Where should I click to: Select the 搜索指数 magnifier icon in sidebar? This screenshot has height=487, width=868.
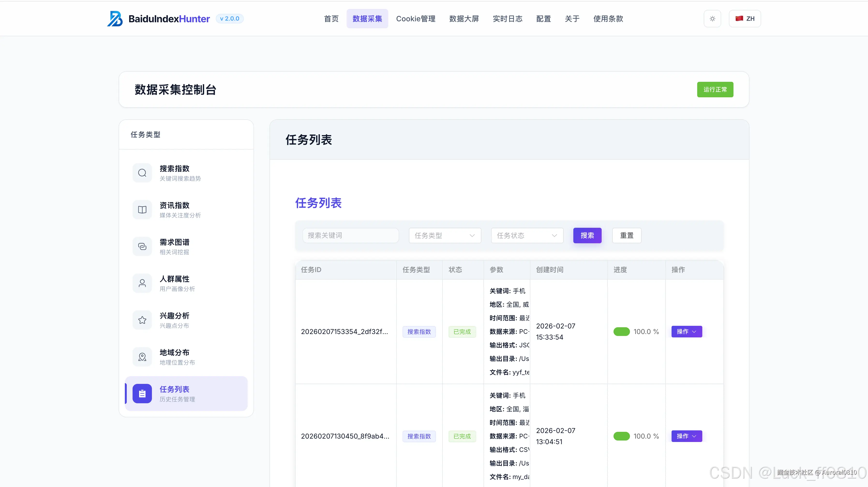pyautogui.click(x=142, y=173)
